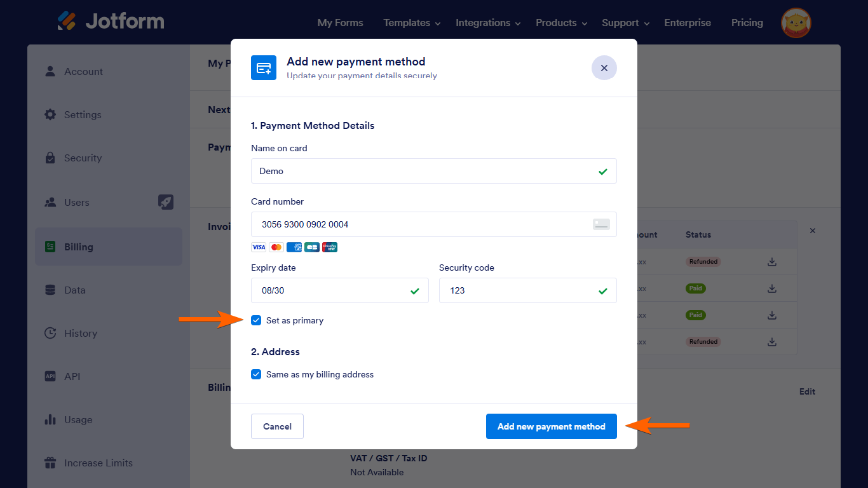Screen dimensions: 868x488
Task: Uncheck the Set as primary checkbox
Action: click(x=256, y=320)
